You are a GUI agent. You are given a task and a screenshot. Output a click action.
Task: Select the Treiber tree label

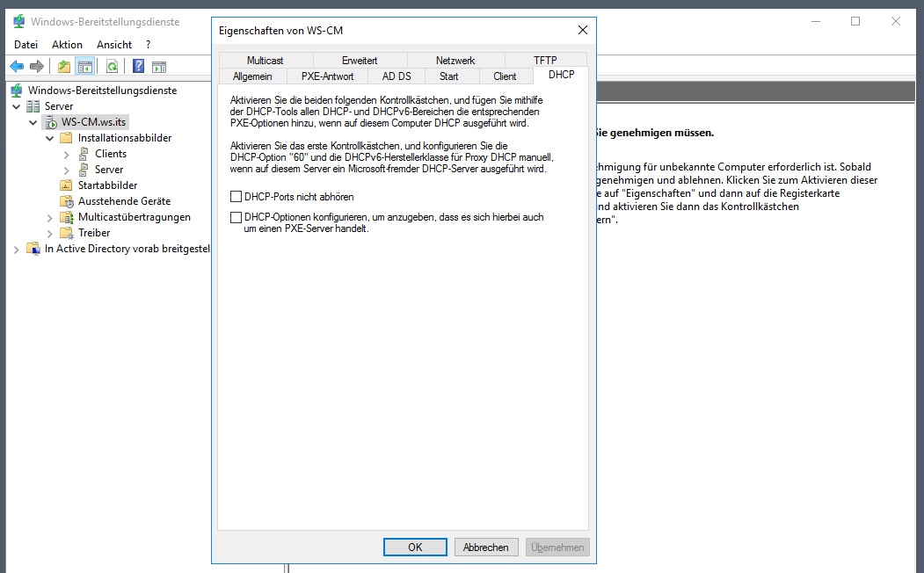click(94, 233)
